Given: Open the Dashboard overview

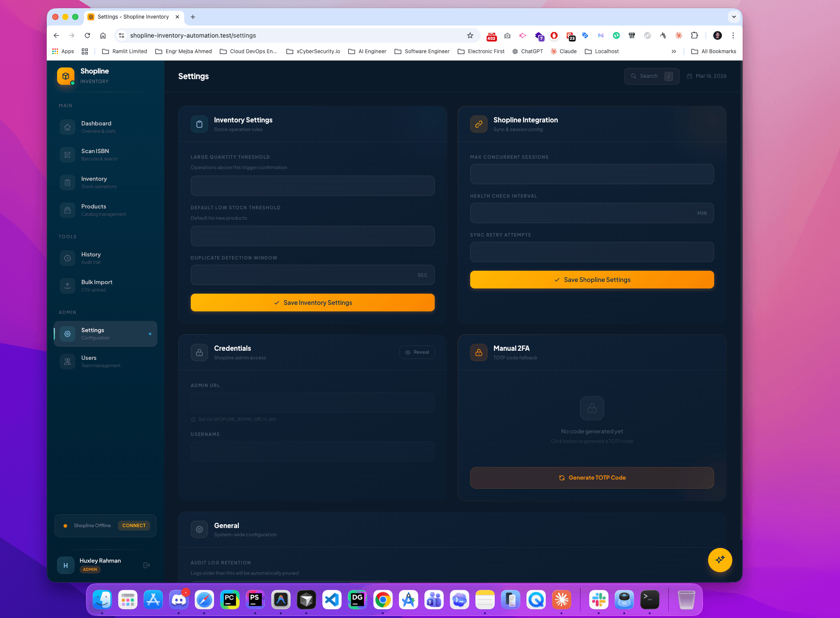Looking at the screenshot, I should (96, 127).
